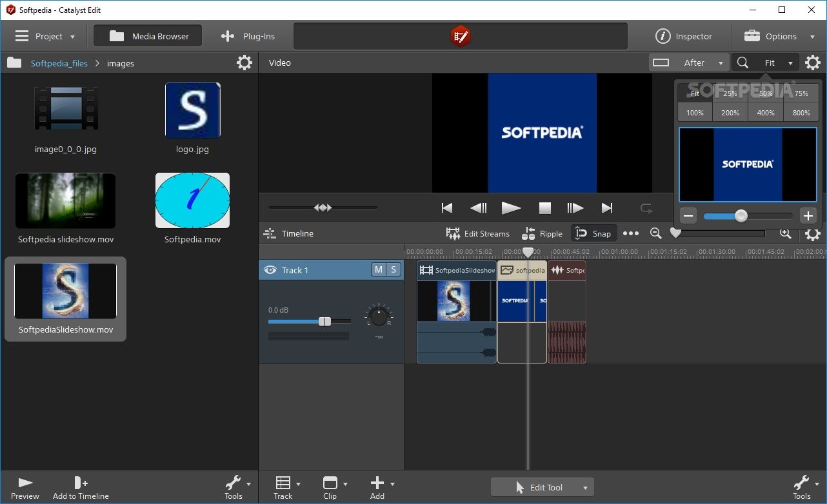Add selected clip to Timeline
The image size is (827, 504).
click(81, 488)
